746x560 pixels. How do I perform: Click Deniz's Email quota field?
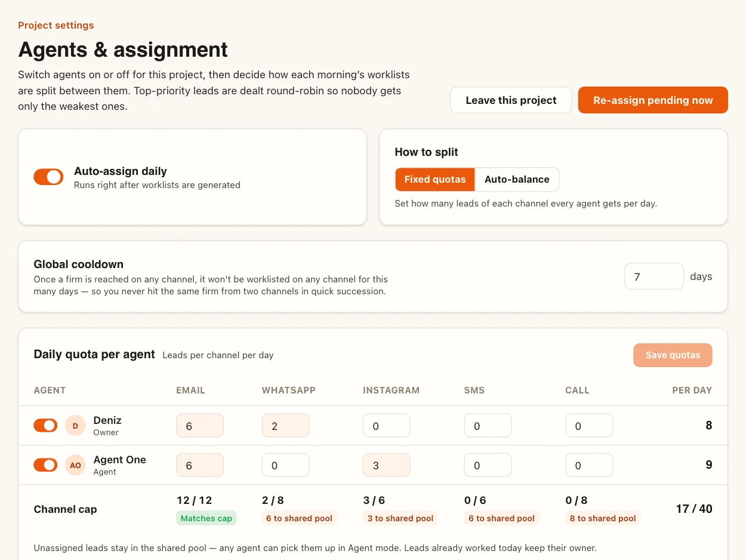point(200,426)
